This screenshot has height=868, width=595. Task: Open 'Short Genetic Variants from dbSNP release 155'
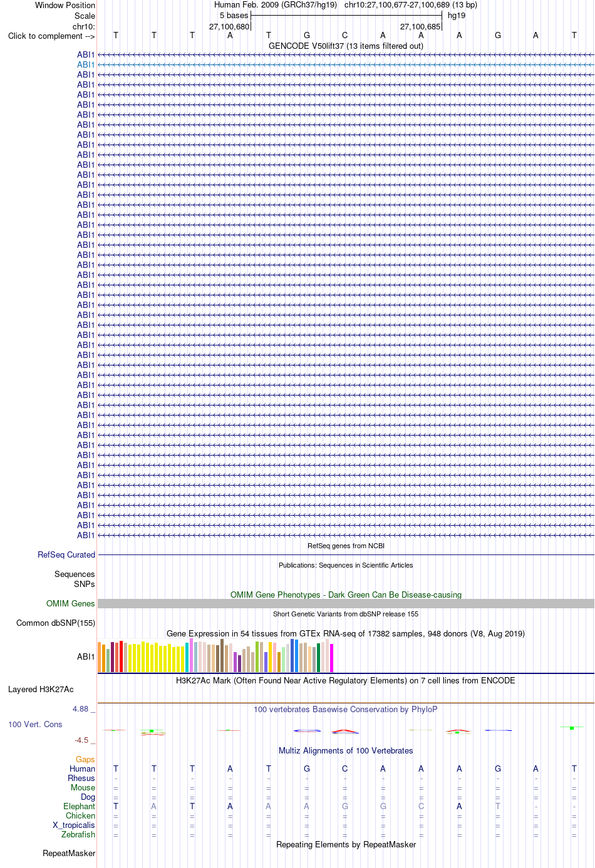click(x=346, y=614)
